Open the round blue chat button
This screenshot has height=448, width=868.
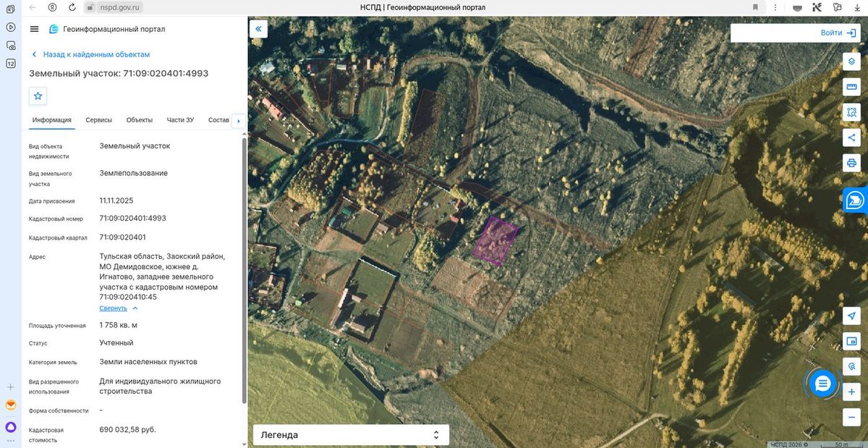tap(822, 384)
